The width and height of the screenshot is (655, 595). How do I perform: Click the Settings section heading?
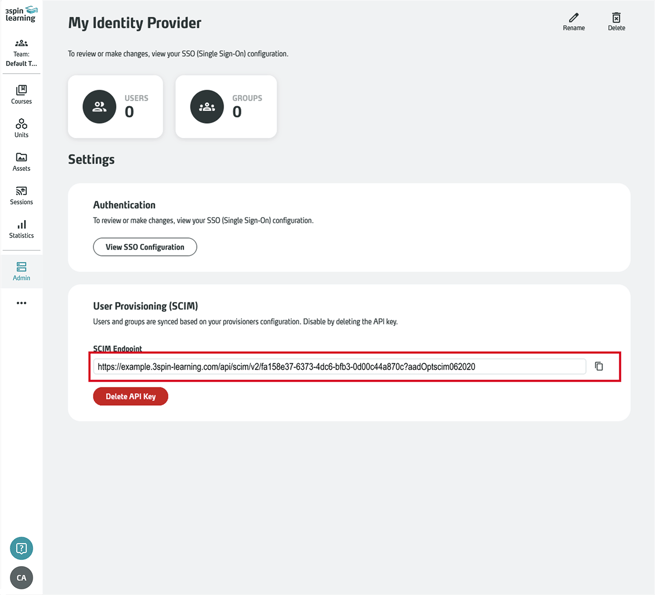click(x=91, y=160)
